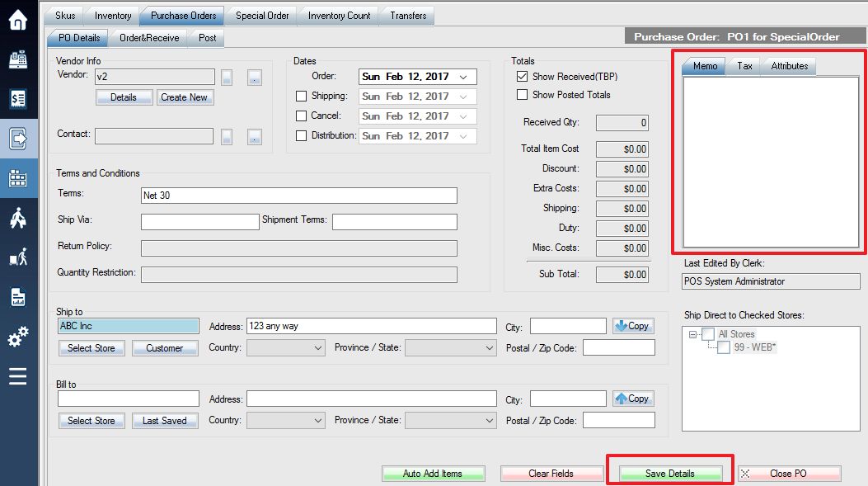Open the Cancel date dropdown
This screenshot has height=486, width=868.
click(x=463, y=116)
